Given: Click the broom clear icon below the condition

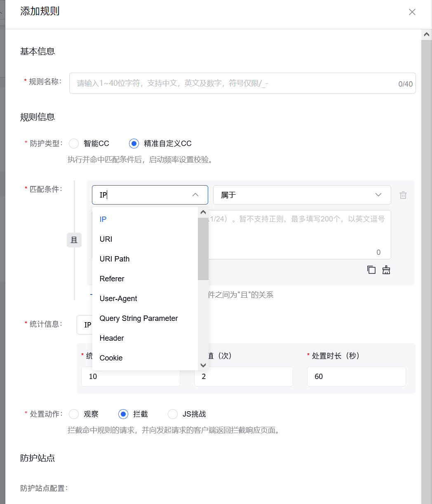Looking at the screenshot, I should coord(386,269).
